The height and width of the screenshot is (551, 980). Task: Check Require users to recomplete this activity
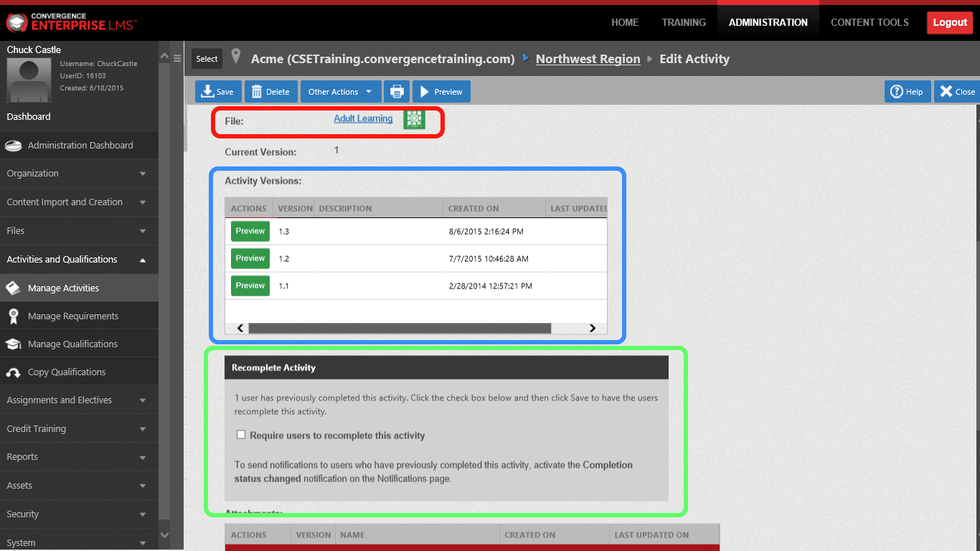pos(241,435)
